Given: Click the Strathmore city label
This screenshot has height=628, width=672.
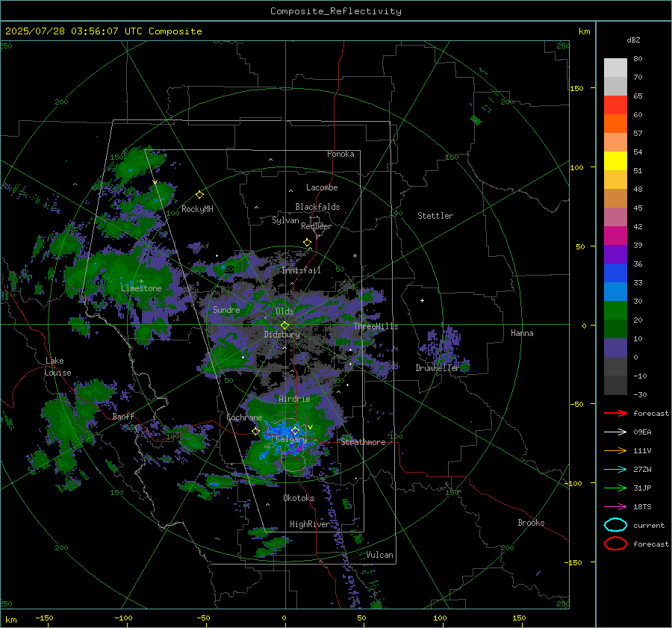Looking at the screenshot, I should tap(363, 442).
